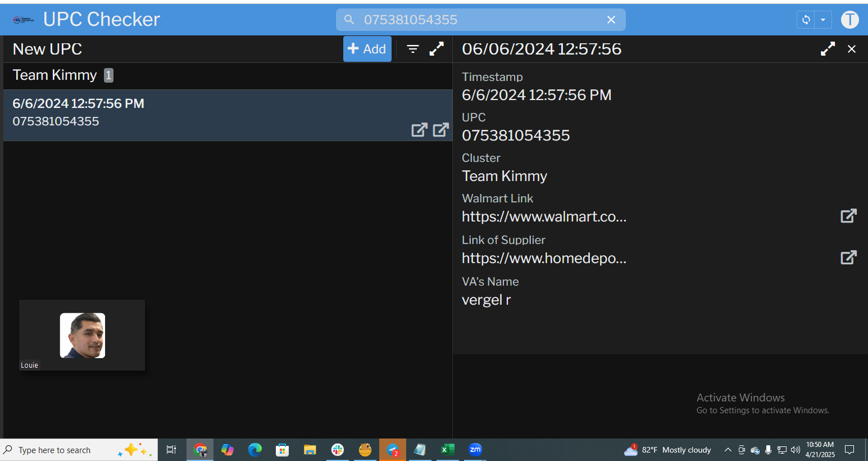Open the Walmart Link external icon

click(x=848, y=216)
